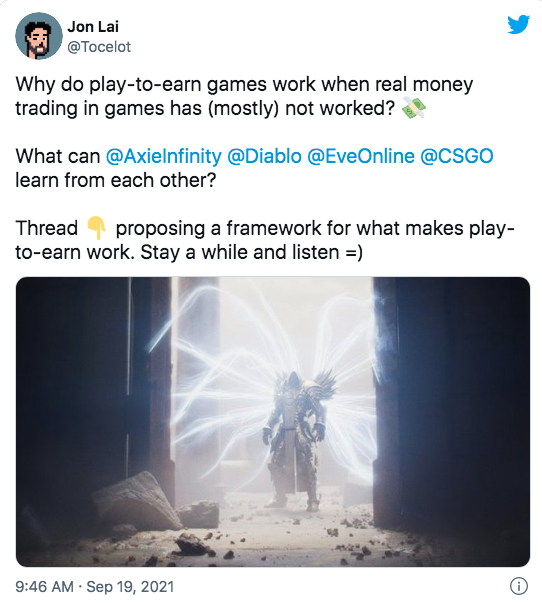Click the Sep 19, 2021 date
The image size is (542, 603).
130,587
